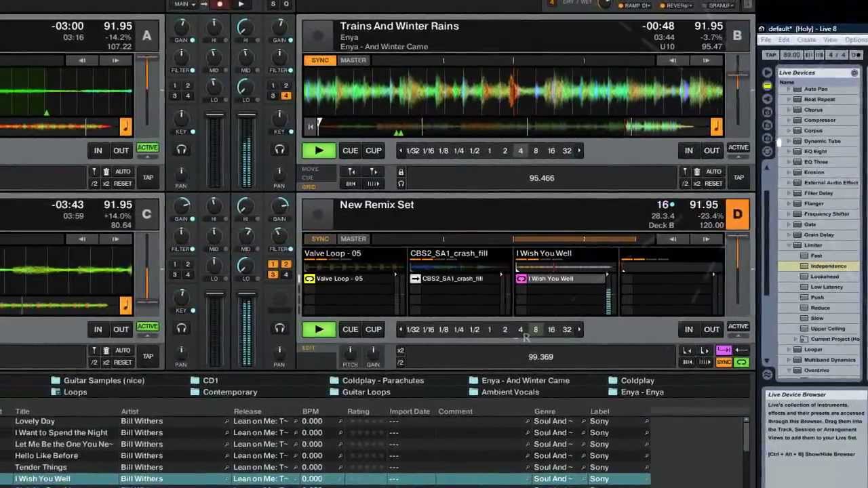Click Deck B cover art thumbnail
This screenshot has height=488, width=868.
[317, 35]
